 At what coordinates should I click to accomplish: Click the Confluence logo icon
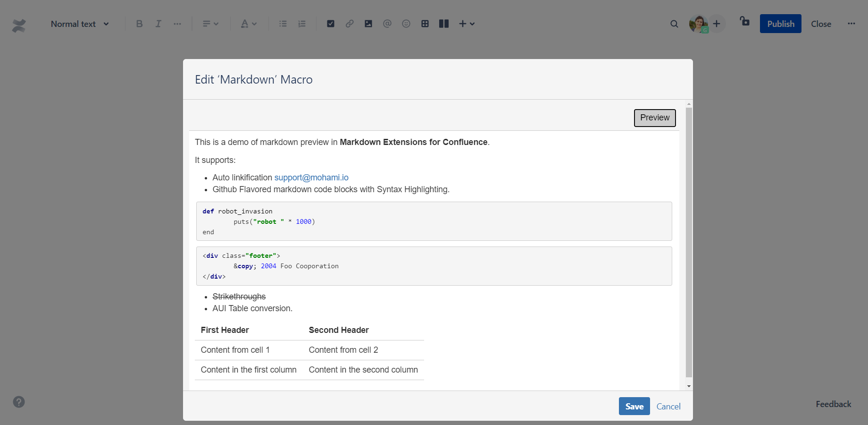[x=19, y=25]
